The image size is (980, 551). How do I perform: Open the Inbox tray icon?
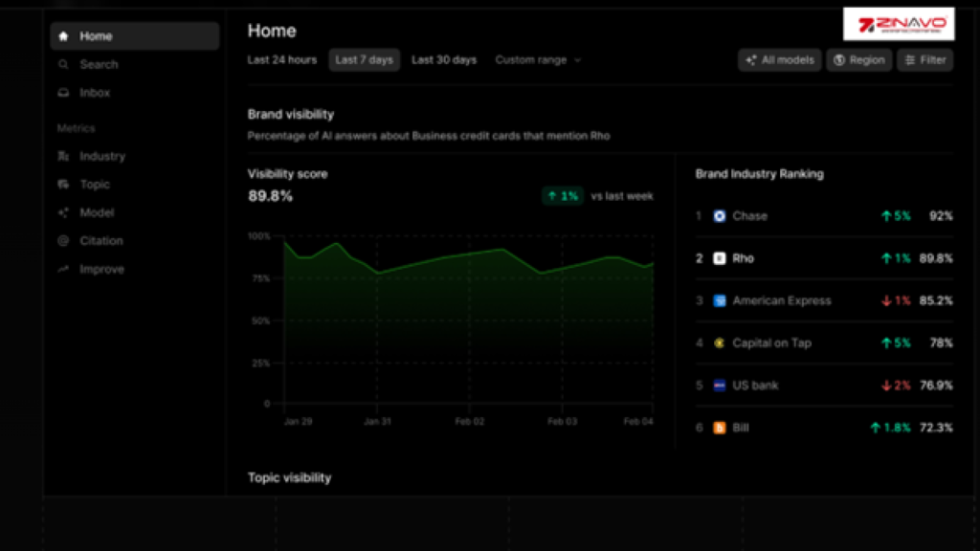[x=64, y=93]
